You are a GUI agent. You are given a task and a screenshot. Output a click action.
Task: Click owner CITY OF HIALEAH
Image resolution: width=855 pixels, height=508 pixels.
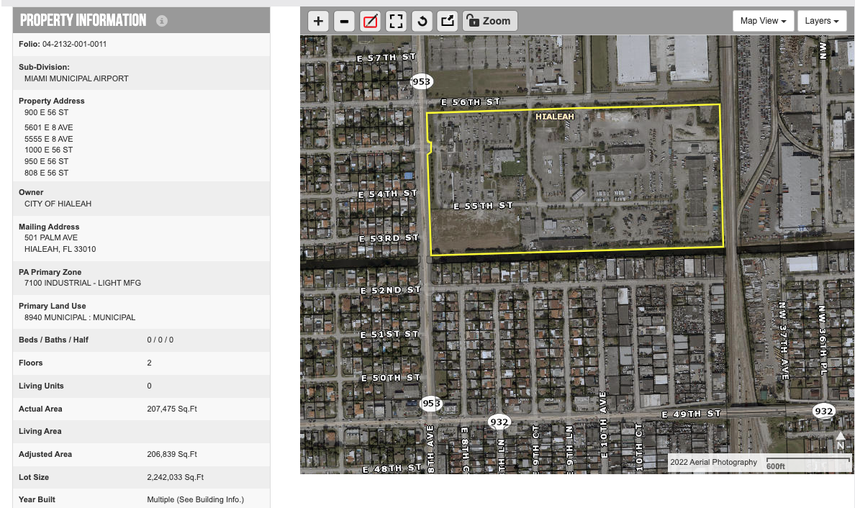point(58,204)
